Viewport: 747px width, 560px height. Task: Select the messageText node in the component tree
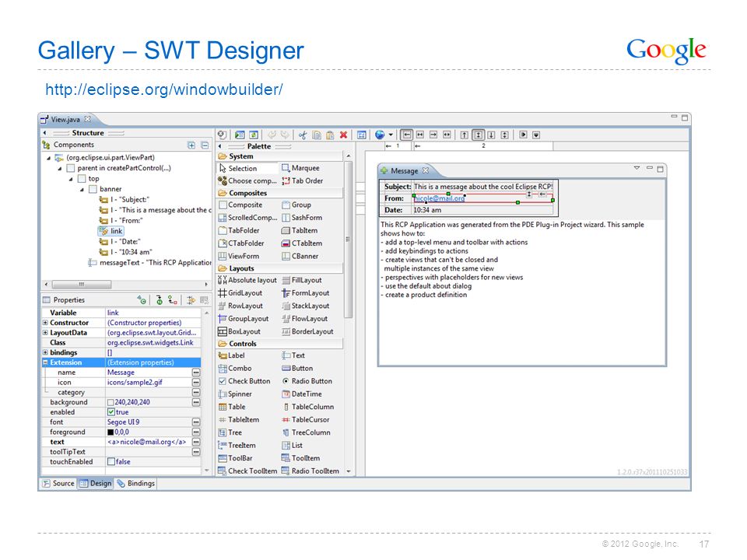(x=149, y=263)
